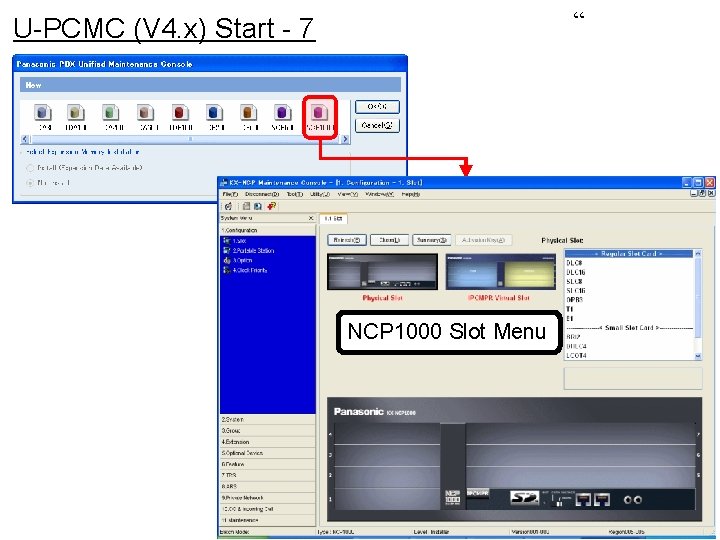Click the audio jacks on the chassis
The height and width of the screenshot is (540, 720).
[x=632, y=500]
